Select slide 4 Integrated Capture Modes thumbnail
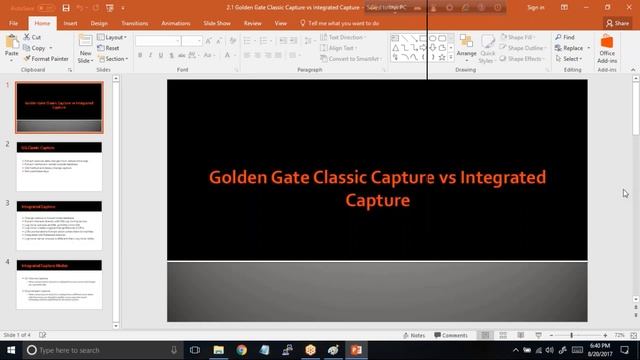The height and width of the screenshot is (360, 640). click(59, 284)
